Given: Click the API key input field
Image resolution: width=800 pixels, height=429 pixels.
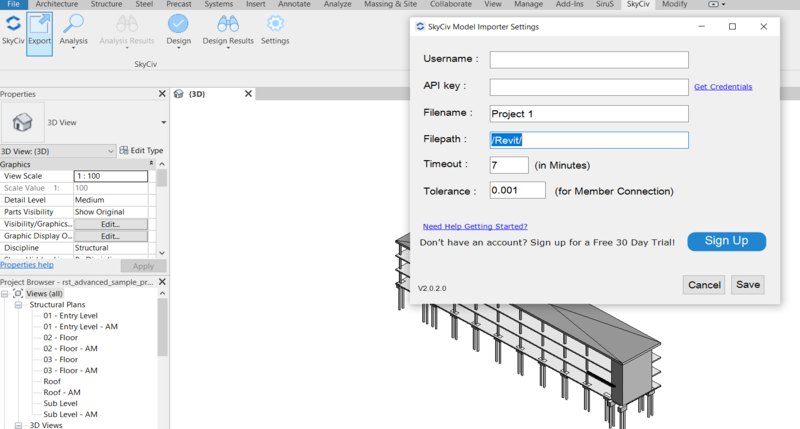Looking at the screenshot, I should coord(589,87).
